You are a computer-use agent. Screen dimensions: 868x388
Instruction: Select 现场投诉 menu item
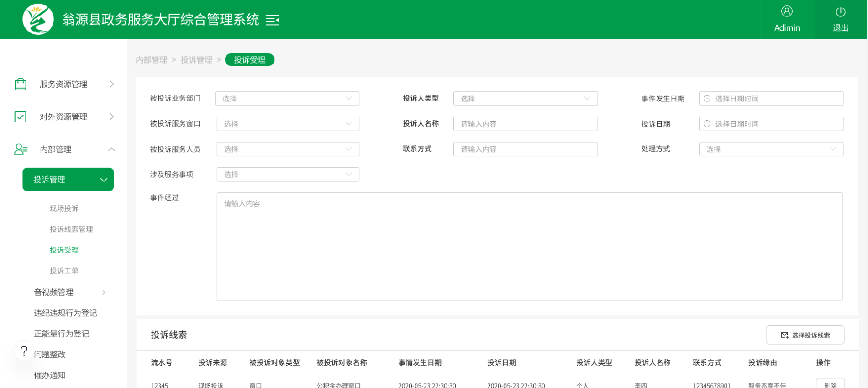64,208
